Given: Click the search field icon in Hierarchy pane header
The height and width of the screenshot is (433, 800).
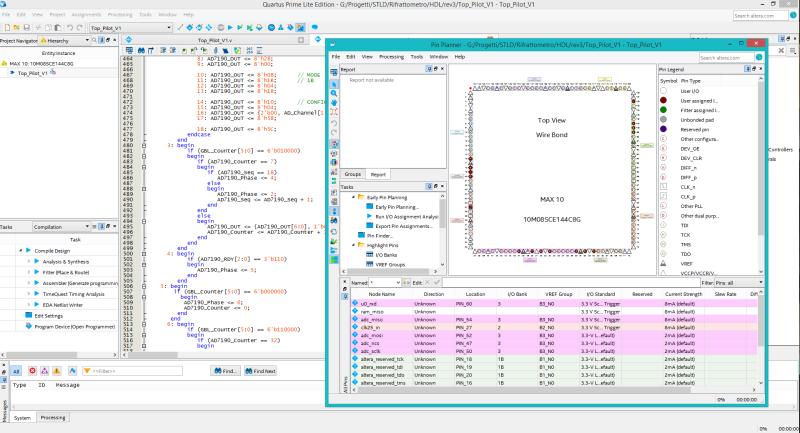Looking at the screenshot, I should pos(94,40).
